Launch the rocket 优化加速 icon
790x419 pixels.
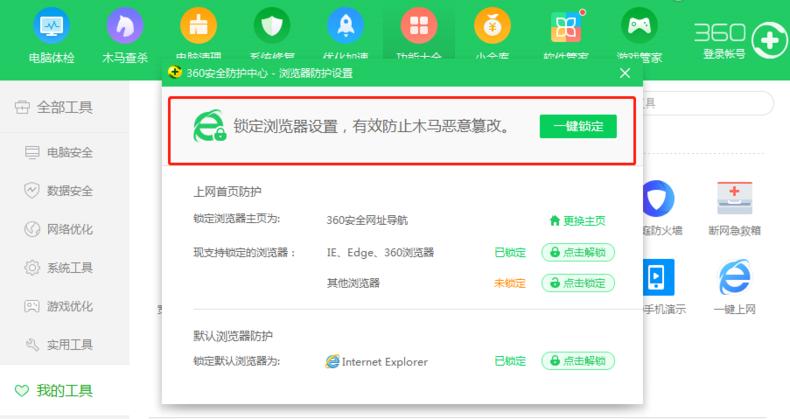pyautogui.click(x=346, y=25)
